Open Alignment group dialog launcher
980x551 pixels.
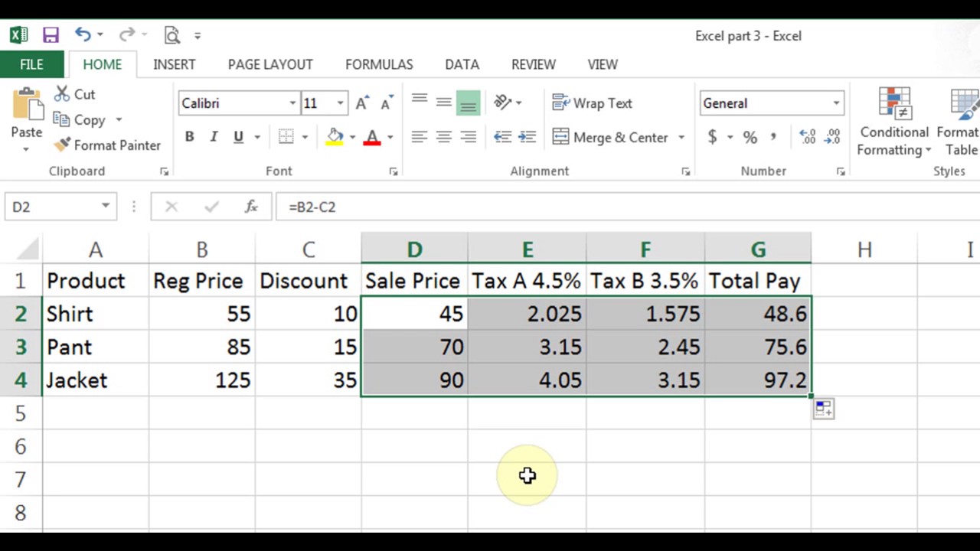pyautogui.click(x=686, y=171)
